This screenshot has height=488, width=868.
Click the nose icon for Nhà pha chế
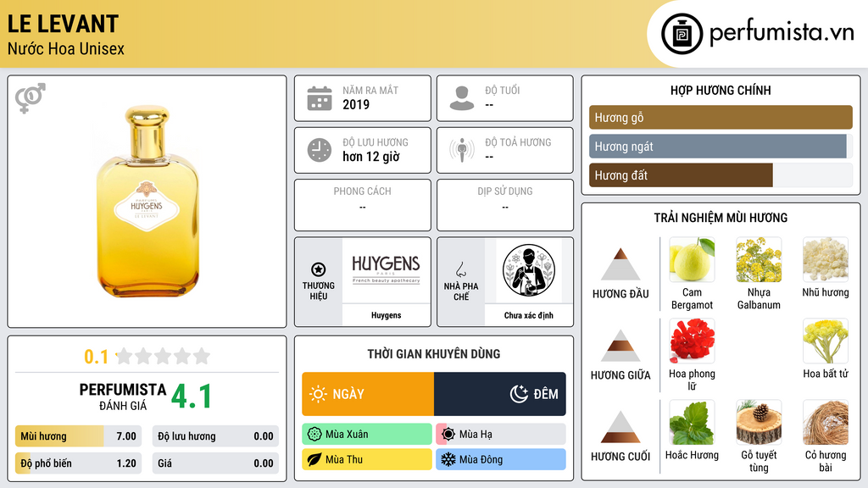(x=460, y=269)
